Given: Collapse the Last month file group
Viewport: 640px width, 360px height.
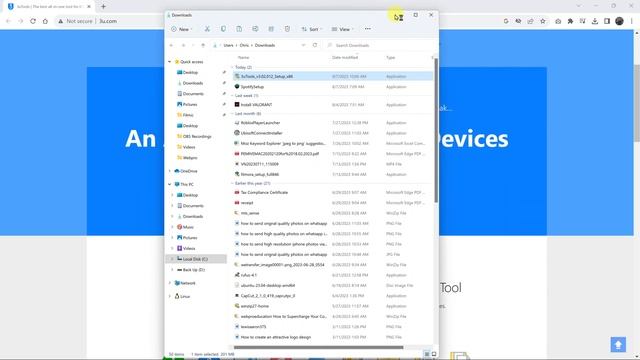Looking at the screenshot, I should point(233,114).
